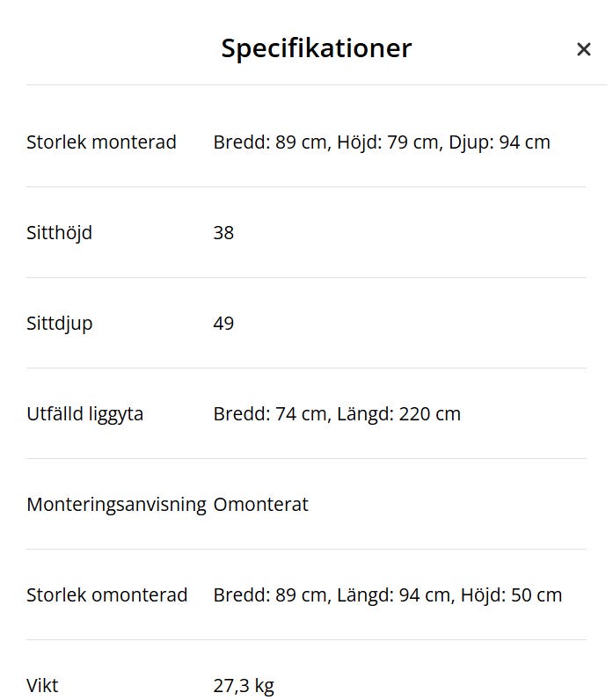Click the Sittdjup value 49

tap(223, 323)
